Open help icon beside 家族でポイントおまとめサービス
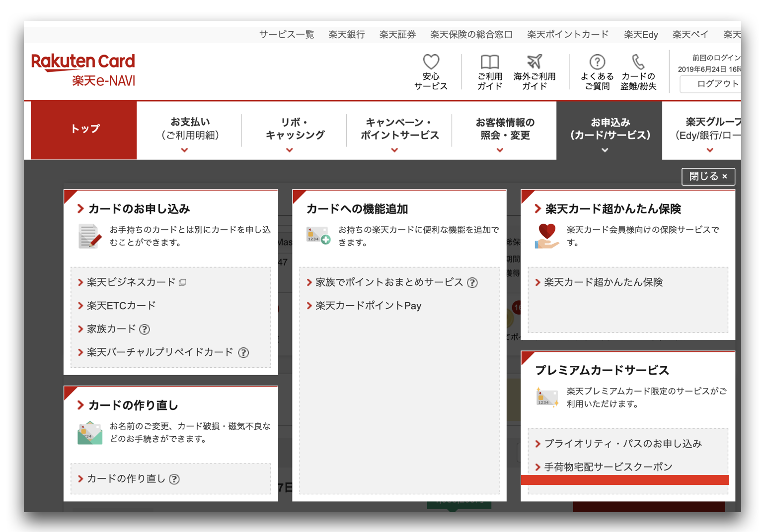Image resolution: width=760 pixels, height=532 pixels. [x=472, y=282]
